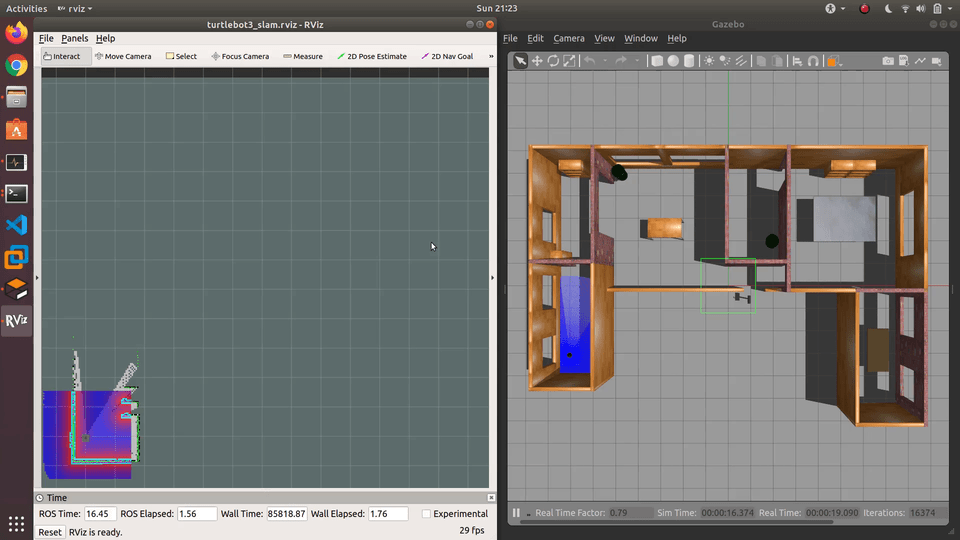Click the ROS Time field
Image resolution: width=960 pixels, height=540 pixels.
(99, 514)
